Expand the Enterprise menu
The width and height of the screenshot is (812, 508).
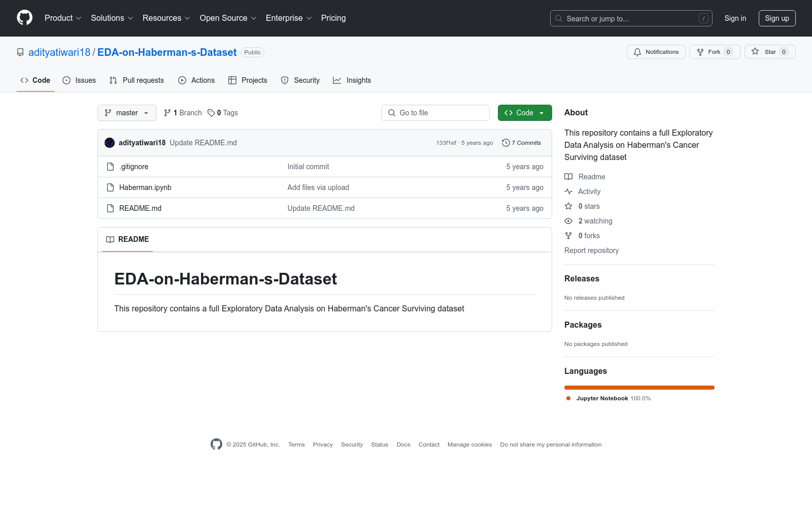[x=289, y=18]
